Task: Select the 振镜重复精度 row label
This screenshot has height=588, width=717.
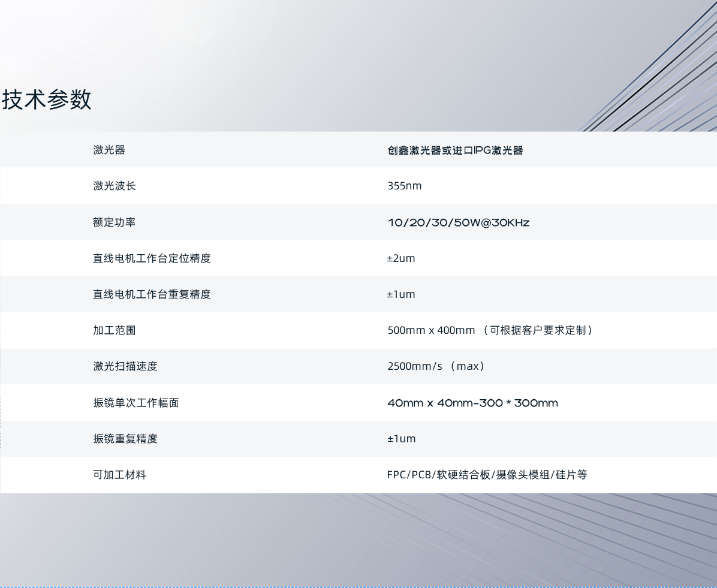Action: pos(125,438)
